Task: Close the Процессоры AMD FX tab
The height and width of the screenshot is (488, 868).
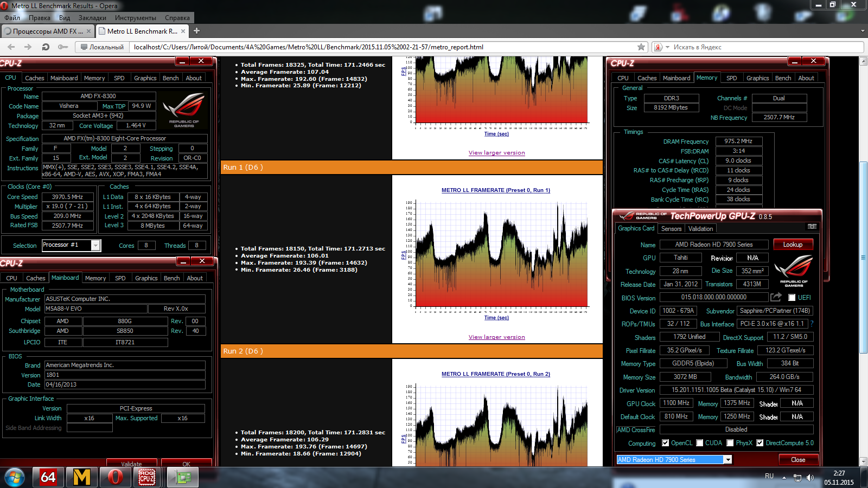Action: [89, 31]
